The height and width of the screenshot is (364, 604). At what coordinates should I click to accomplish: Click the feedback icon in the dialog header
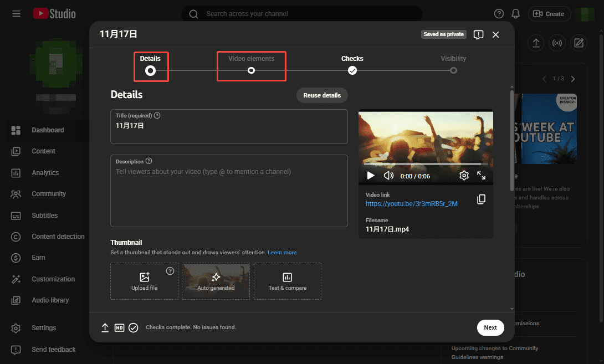click(x=478, y=34)
